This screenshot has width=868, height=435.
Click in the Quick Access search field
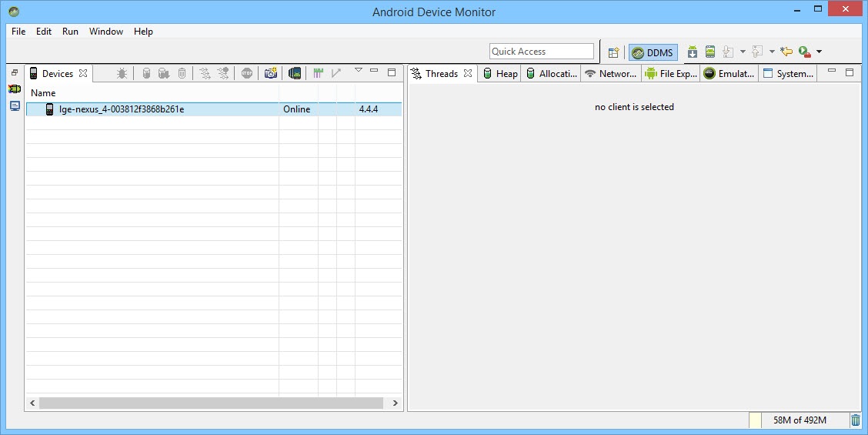[x=541, y=52]
